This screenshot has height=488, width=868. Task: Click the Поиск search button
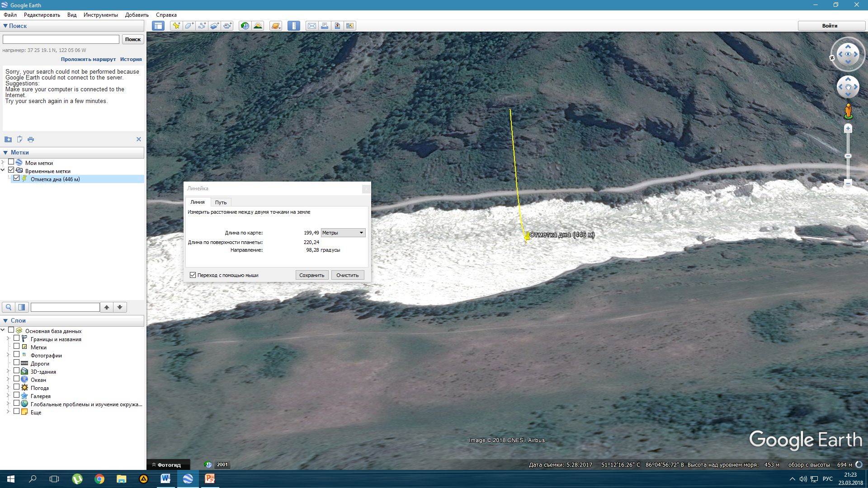tap(133, 39)
